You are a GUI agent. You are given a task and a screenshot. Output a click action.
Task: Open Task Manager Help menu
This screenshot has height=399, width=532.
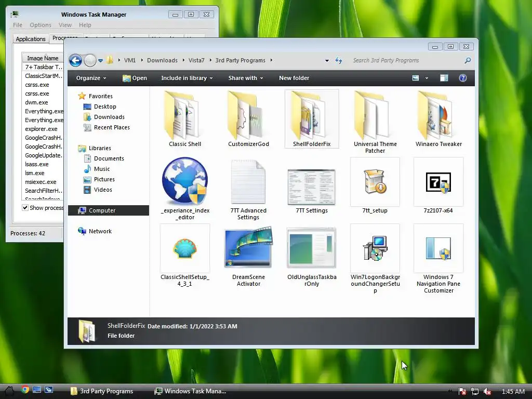[85, 25]
